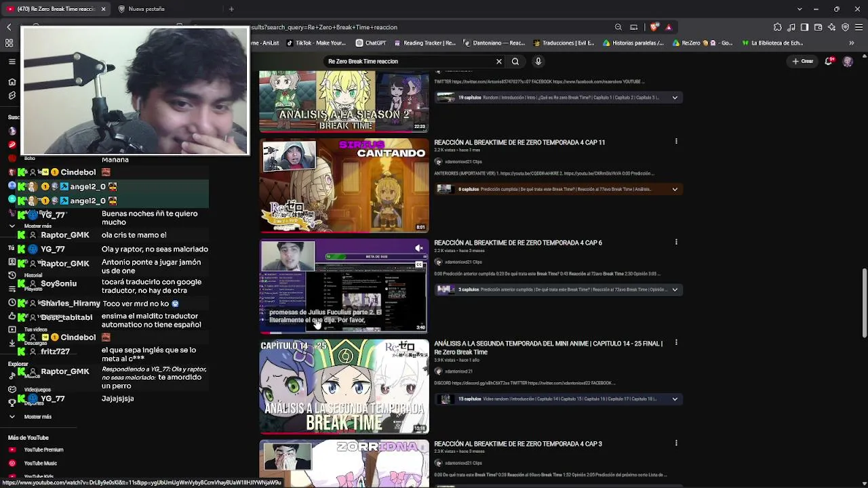Start voice search with the microphone

pyautogui.click(x=538, y=62)
